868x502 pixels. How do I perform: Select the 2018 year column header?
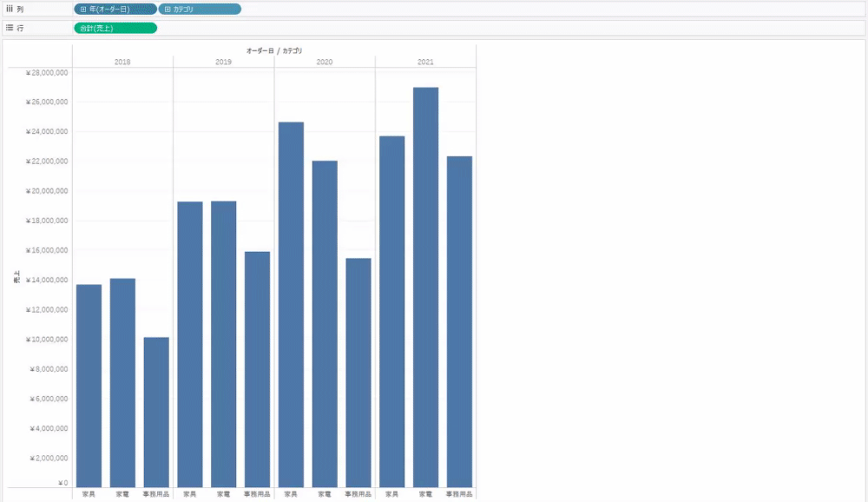122,63
